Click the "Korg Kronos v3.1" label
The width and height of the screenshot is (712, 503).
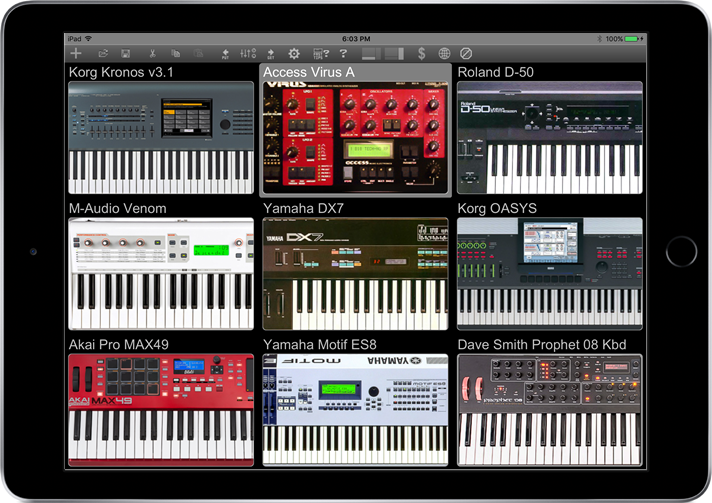point(121,72)
